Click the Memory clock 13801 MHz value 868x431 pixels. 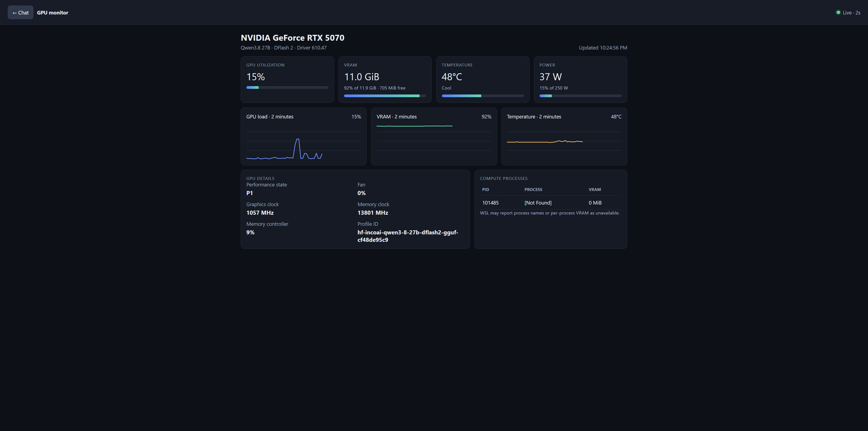coord(373,213)
